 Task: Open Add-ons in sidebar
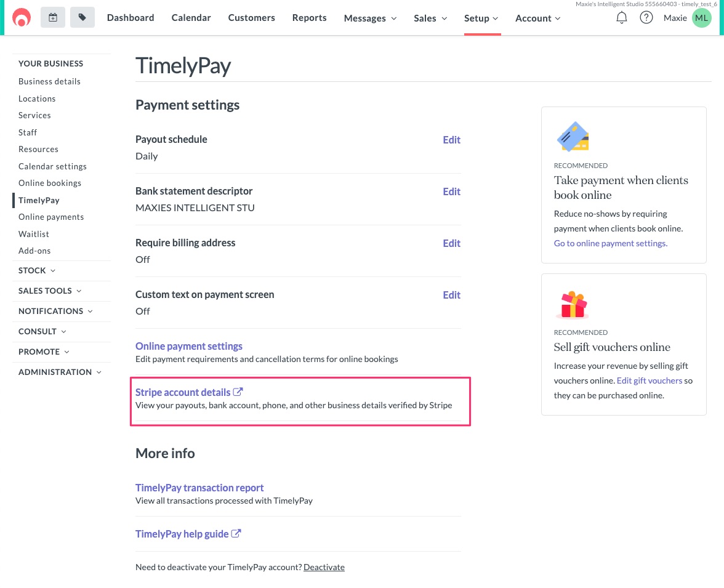tap(34, 251)
